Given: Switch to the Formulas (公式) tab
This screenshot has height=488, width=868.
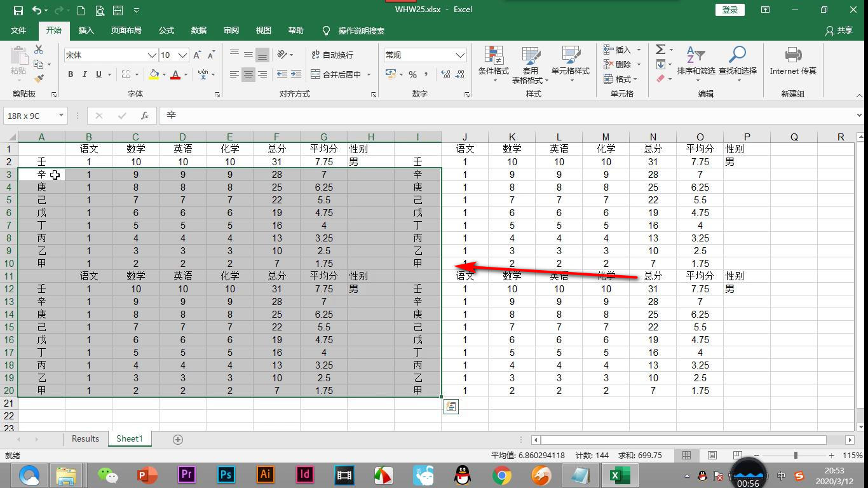Looking at the screenshot, I should click(x=166, y=30).
